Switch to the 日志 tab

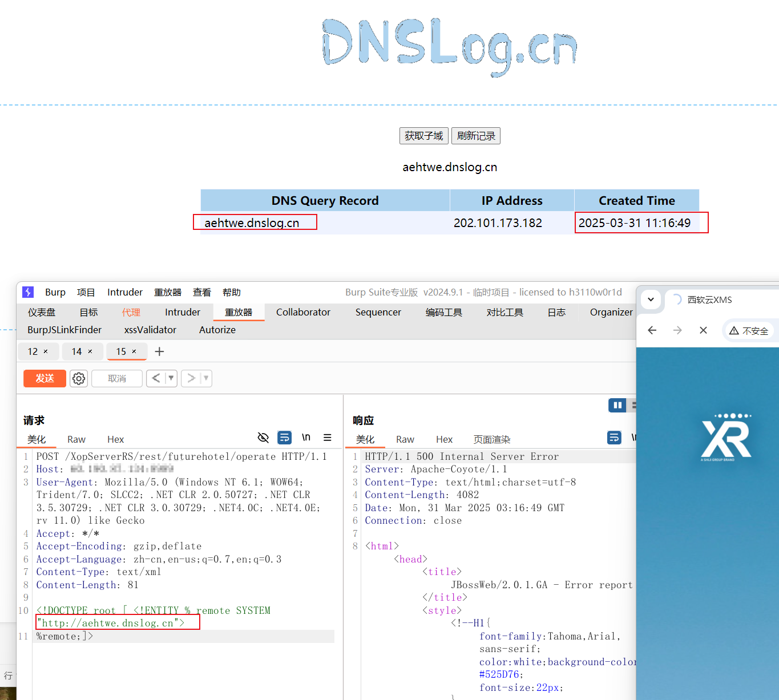(556, 312)
